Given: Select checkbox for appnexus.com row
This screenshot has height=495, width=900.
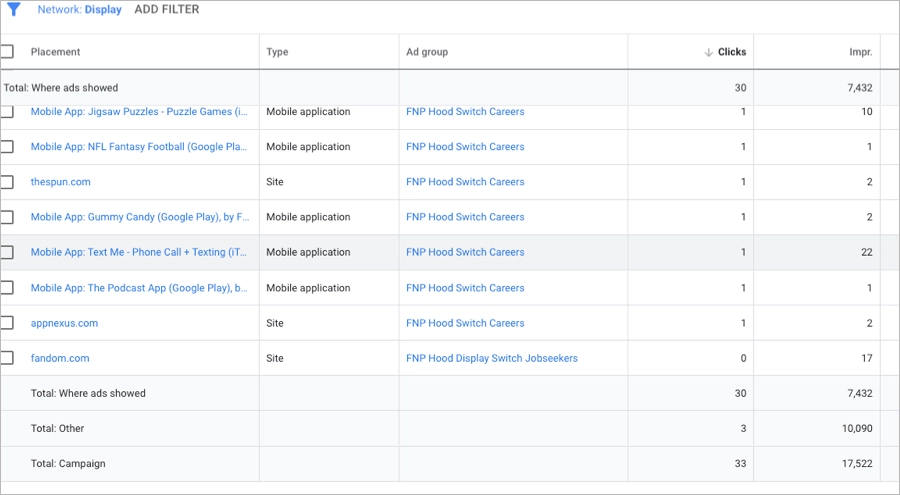Looking at the screenshot, I should 7,323.
